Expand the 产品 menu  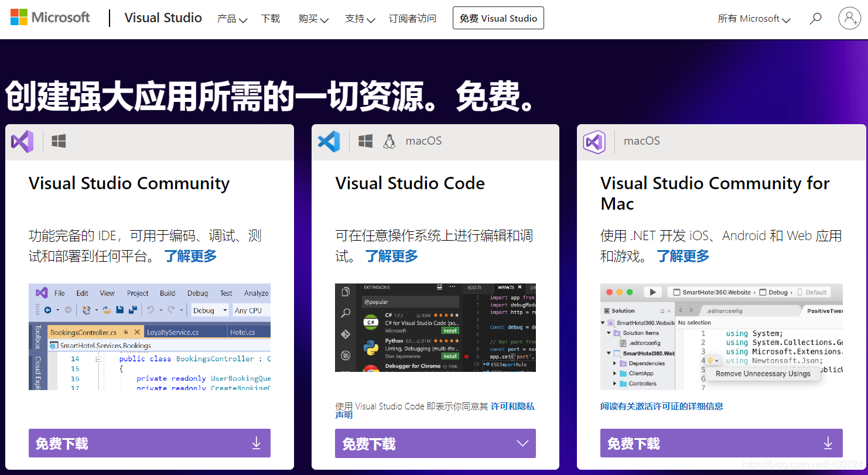coord(232,19)
